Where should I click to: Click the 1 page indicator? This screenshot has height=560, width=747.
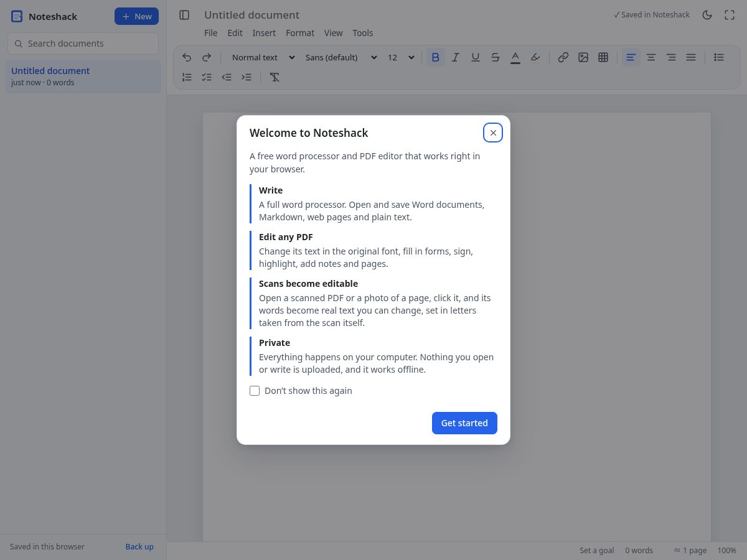point(690,551)
